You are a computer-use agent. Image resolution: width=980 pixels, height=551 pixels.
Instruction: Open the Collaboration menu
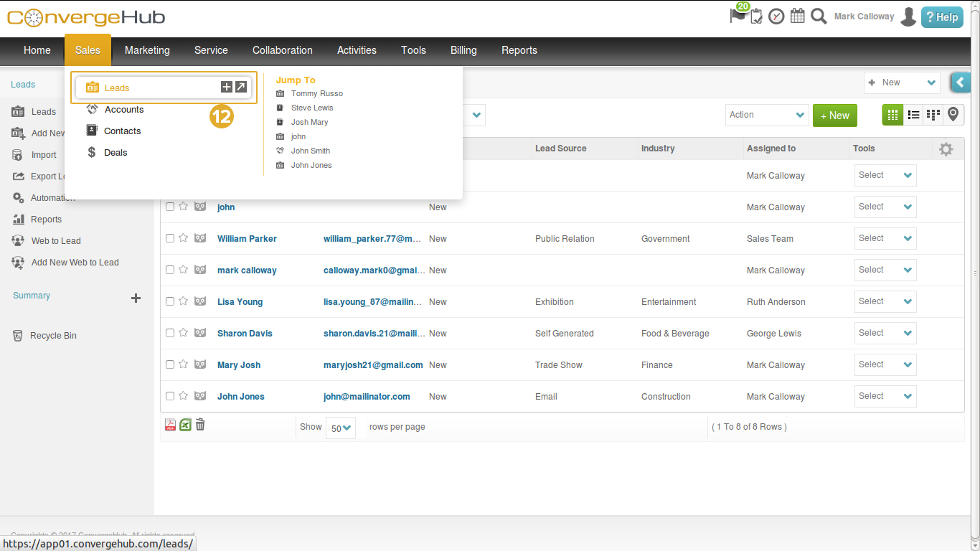(x=283, y=50)
